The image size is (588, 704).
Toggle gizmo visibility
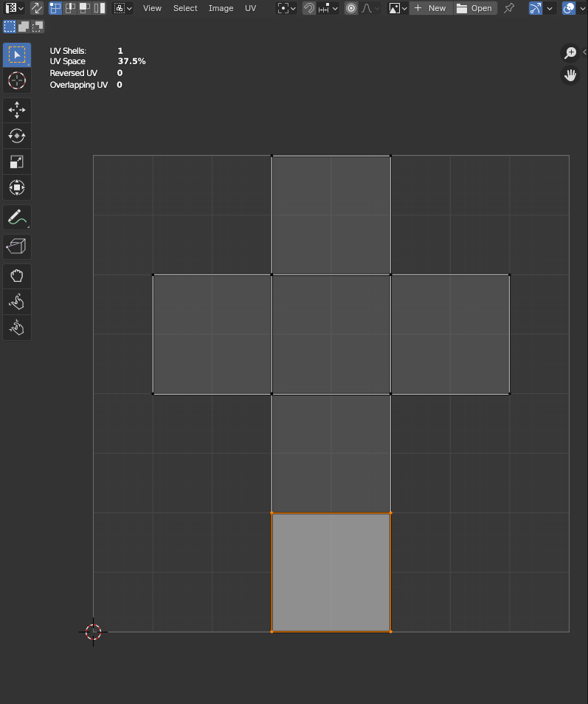pos(535,8)
